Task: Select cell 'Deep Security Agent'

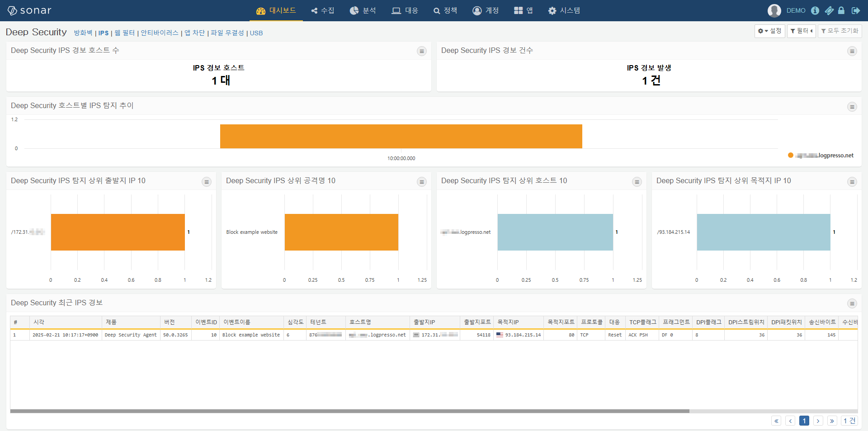Action: 131,335
